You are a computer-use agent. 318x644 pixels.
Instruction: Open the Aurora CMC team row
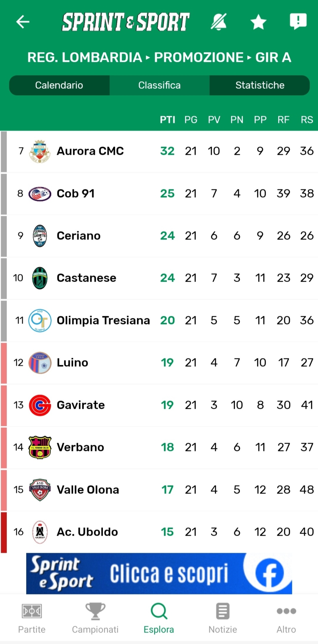click(90, 151)
